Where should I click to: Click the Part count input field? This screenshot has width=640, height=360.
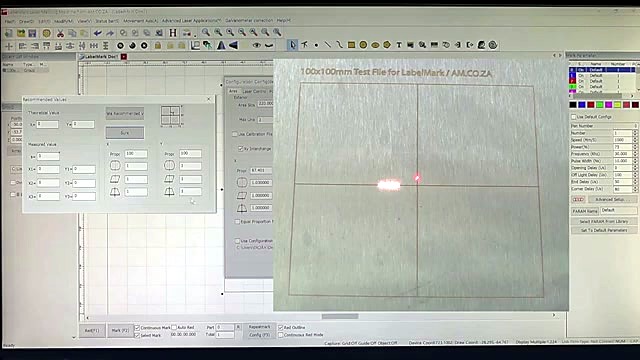225,327
